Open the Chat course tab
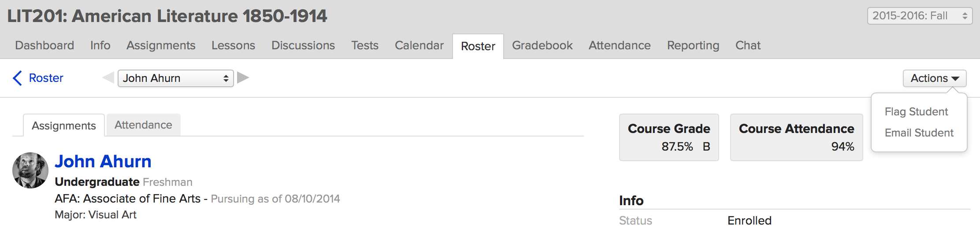980x236 pixels. pyautogui.click(x=748, y=45)
